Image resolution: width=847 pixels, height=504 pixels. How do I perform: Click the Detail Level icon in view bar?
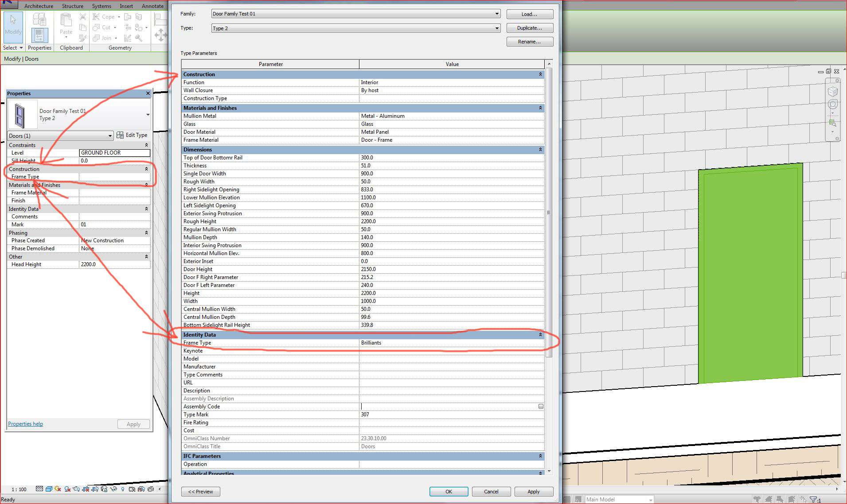click(39, 489)
